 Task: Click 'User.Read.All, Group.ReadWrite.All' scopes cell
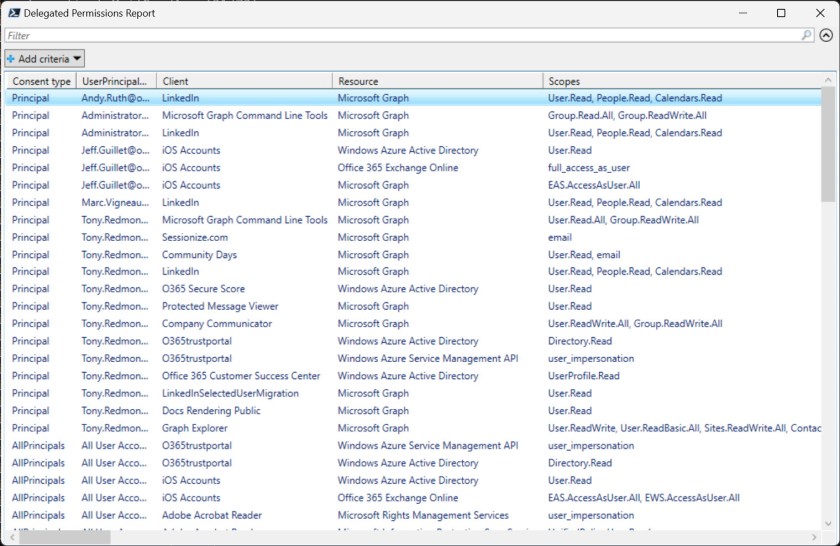coord(623,220)
